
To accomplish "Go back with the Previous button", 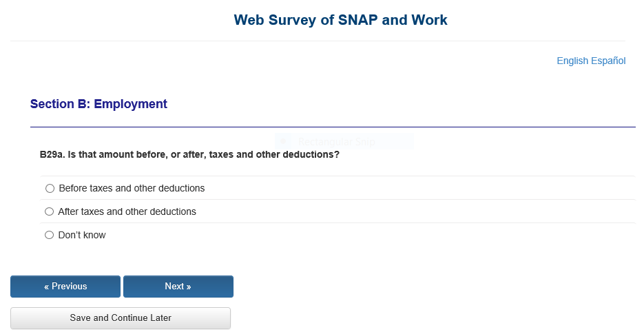I will (65, 287).
